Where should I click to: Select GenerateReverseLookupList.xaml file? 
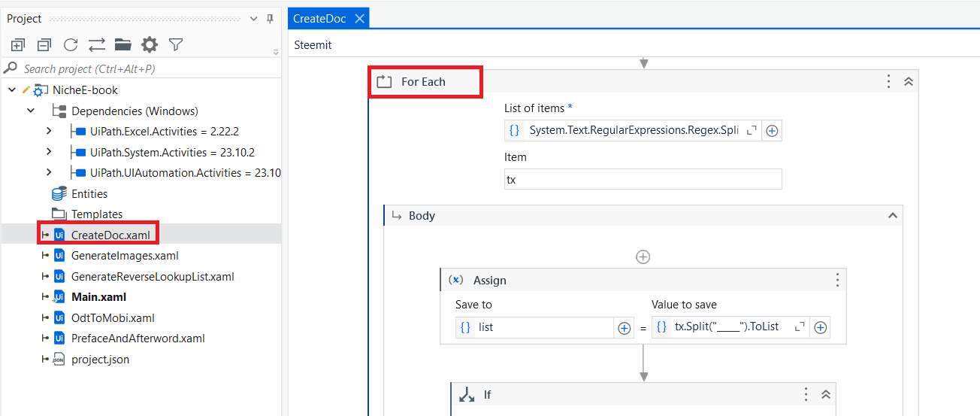pyautogui.click(x=153, y=276)
